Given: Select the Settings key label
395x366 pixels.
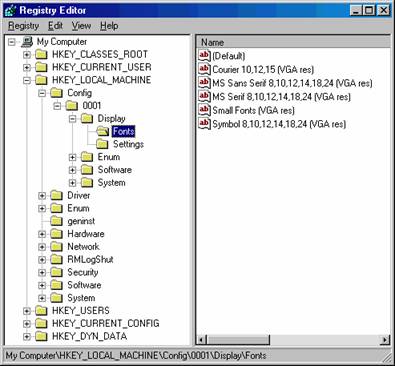Looking at the screenshot, I should pos(128,144).
